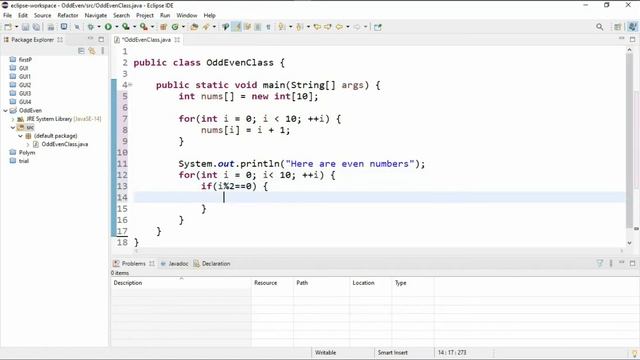
Task: Click the Next Annotation icon
Action: [x=282, y=27]
